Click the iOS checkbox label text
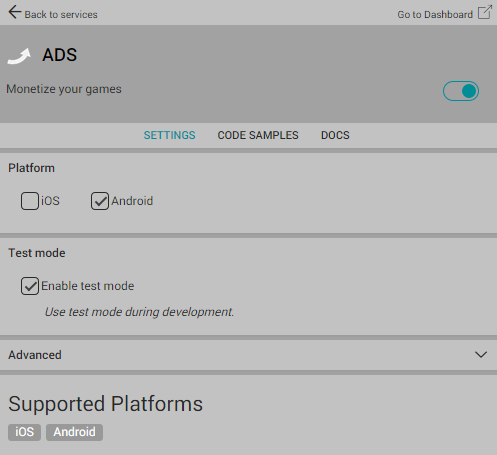The width and height of the screenshot is (497, 455). tap(50, 201)
